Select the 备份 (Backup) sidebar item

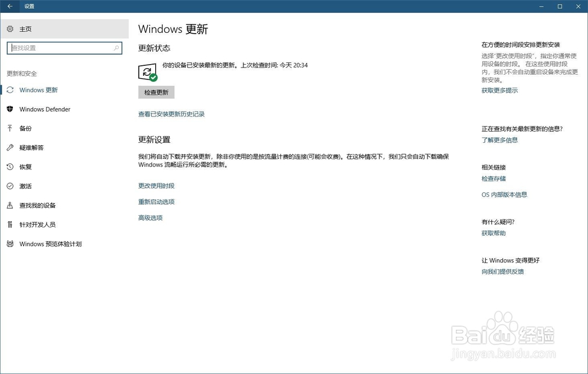click(26, 128)
